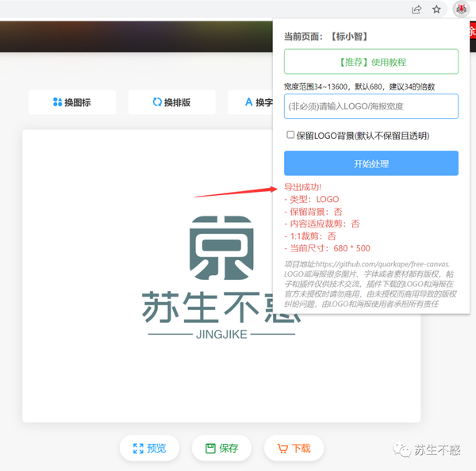
Task: Open the 【推荐】使用教程 tutorial button
Action: (x=371, y=62)
